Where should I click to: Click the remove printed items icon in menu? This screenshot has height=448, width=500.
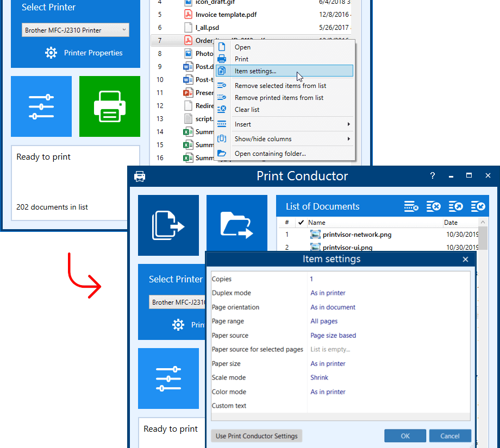222,97
